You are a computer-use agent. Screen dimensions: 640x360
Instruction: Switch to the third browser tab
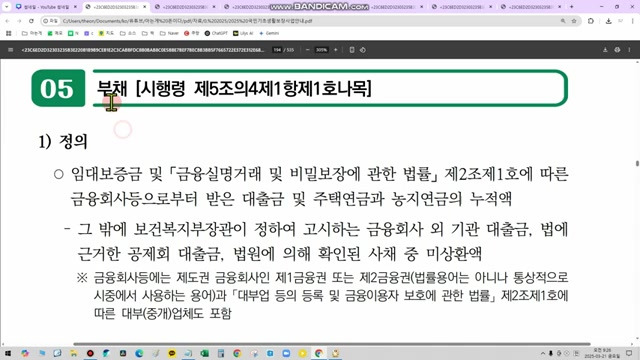[x=185, y=7]
